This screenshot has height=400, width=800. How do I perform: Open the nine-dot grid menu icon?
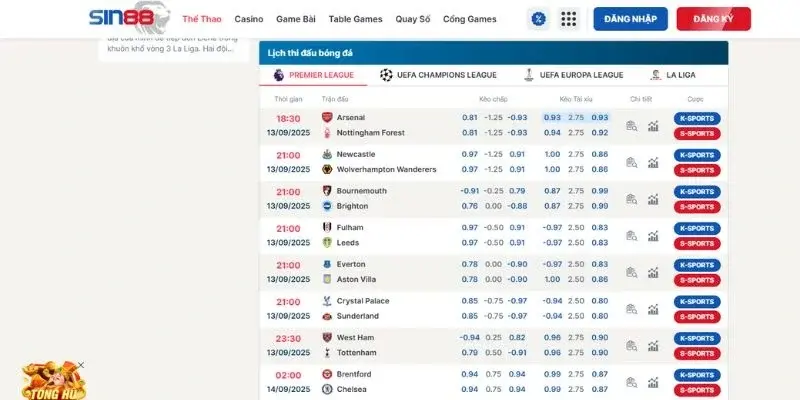(569, 19)
